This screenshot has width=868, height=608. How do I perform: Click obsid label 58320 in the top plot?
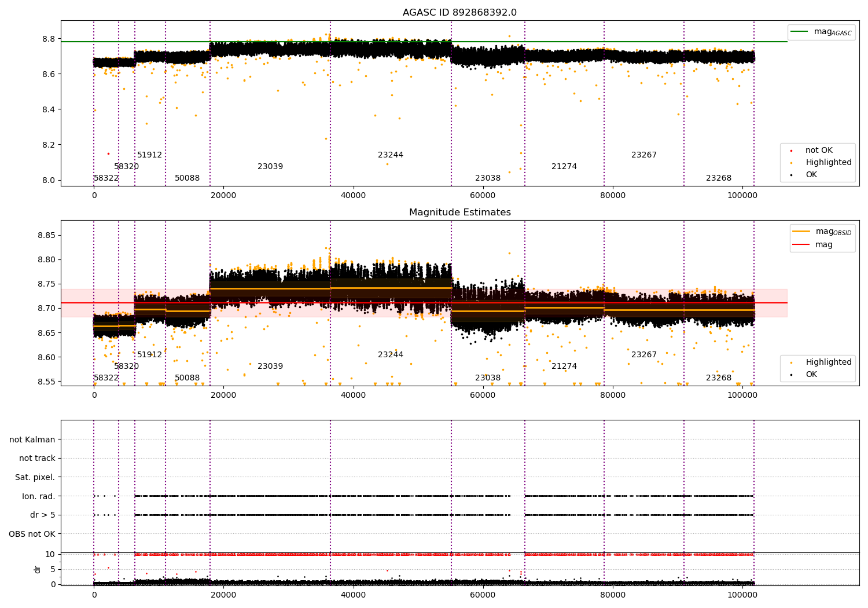click(x=126, y=167)
